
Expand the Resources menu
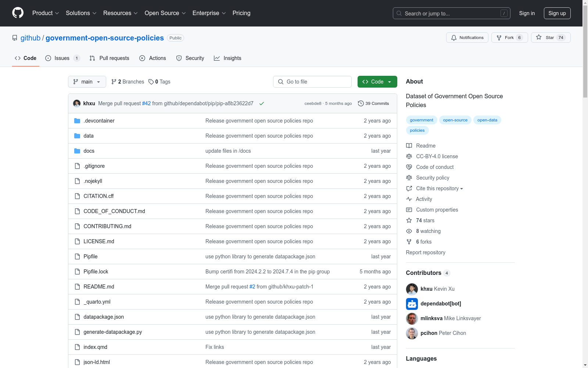[121, 13]
